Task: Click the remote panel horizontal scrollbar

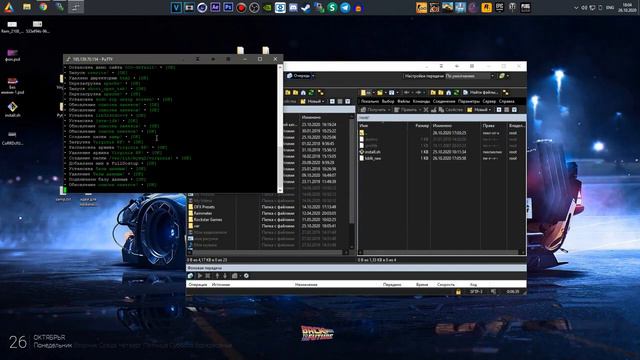Action: coord(441,252)
